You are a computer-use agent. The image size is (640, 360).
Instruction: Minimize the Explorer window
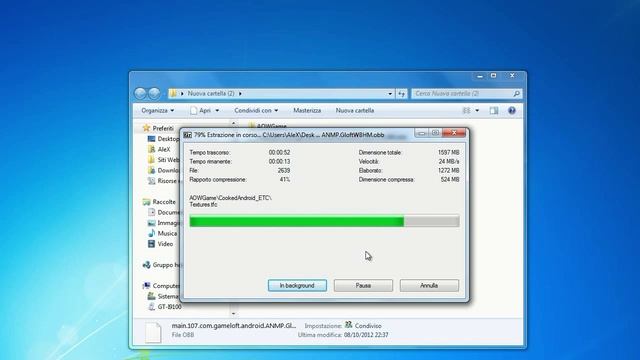480,76
